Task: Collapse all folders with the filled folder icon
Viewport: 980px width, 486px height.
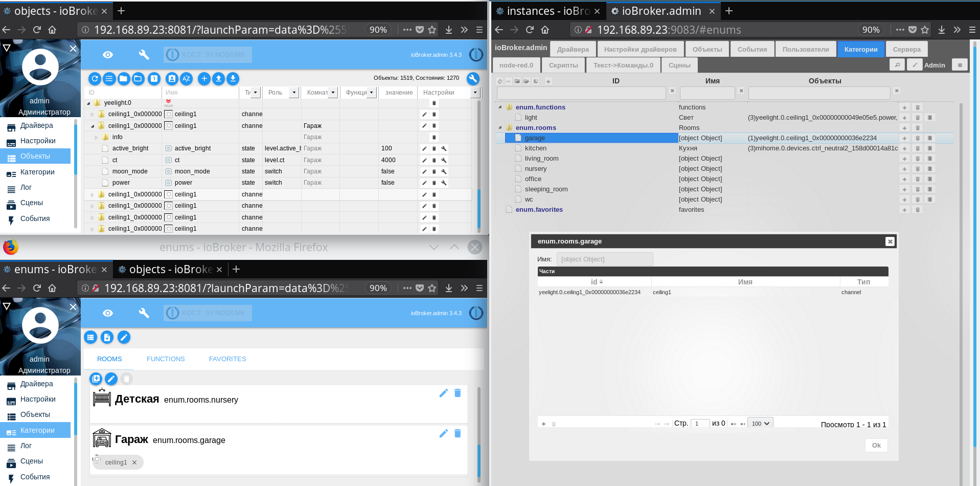Action: (x=123, y=78)
